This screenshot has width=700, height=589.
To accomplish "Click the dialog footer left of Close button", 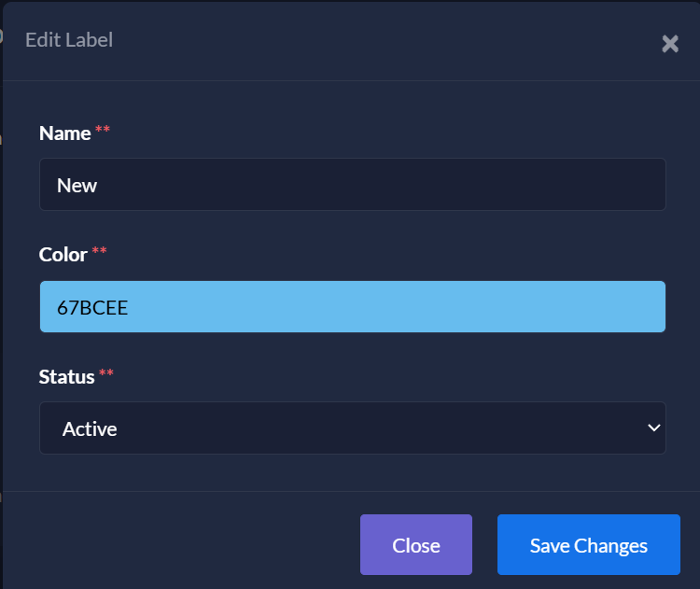I will (187, 545).
